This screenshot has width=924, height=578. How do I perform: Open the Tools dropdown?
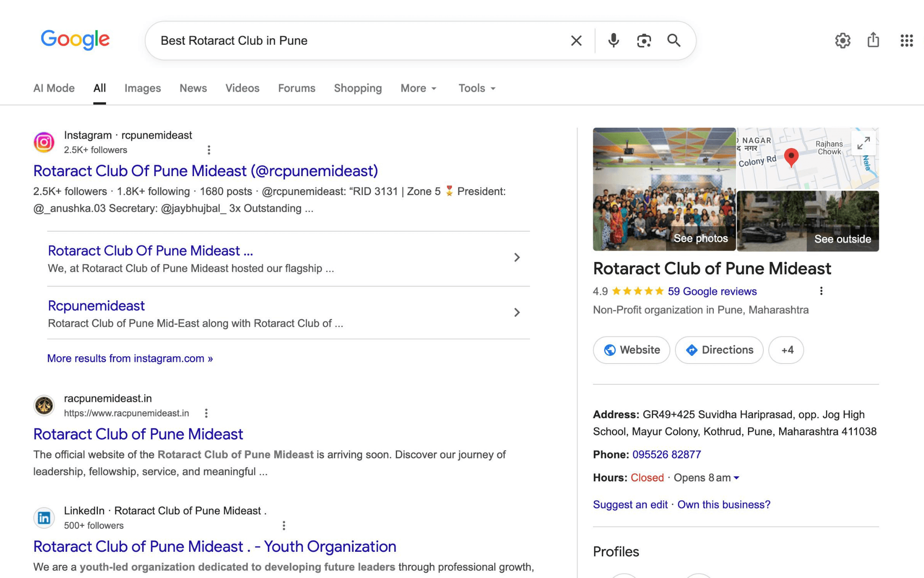[x=477, y=88]
